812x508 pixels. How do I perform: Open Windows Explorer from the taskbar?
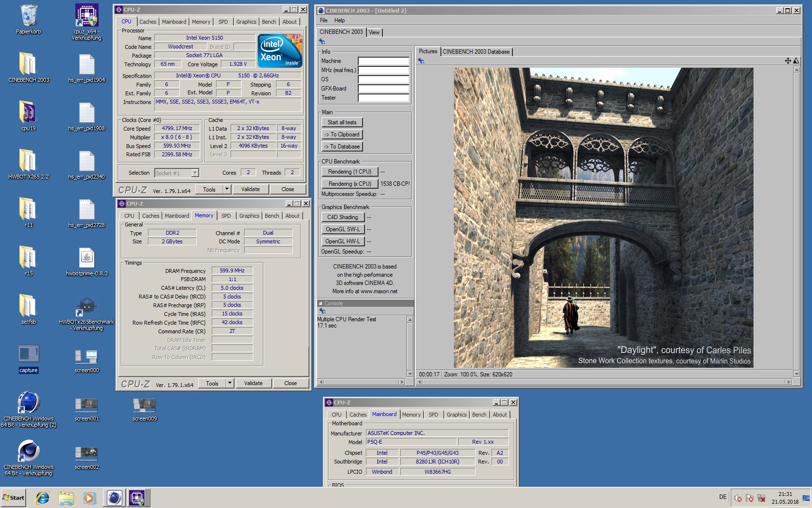66,498
